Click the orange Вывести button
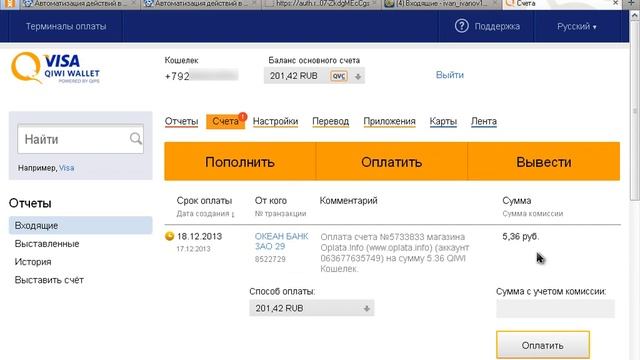Screen dimensions: 640x360 tap(544, 161)
